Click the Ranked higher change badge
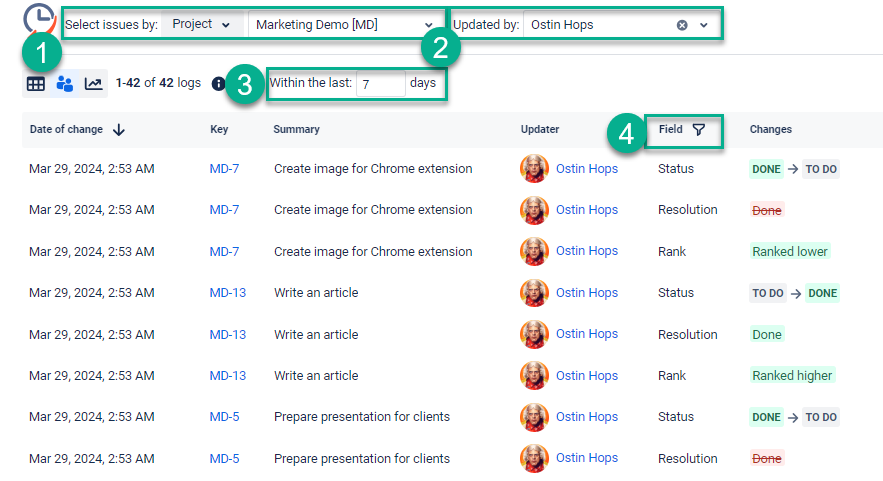This screenshot has width=883, height=481. click(x=792, y=376)
